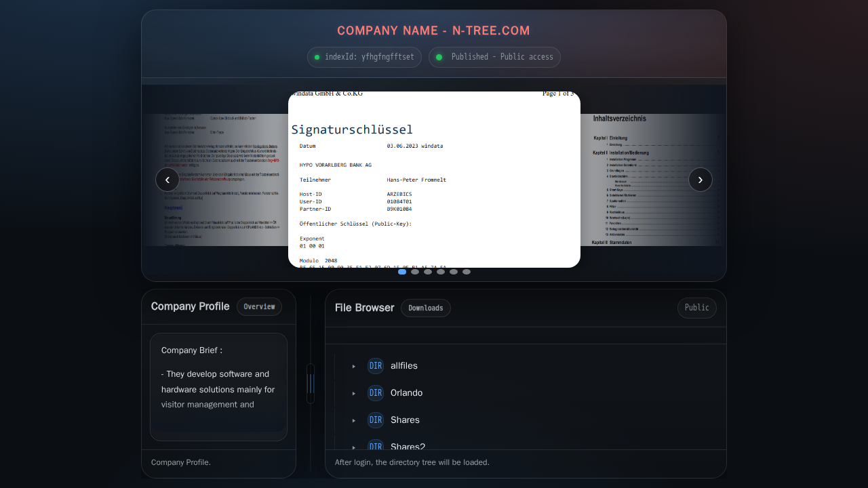The height and width of the screenshot is (488, 868).
Task: Click the splitter handle between the panels
Action: [x=311, y=384]
